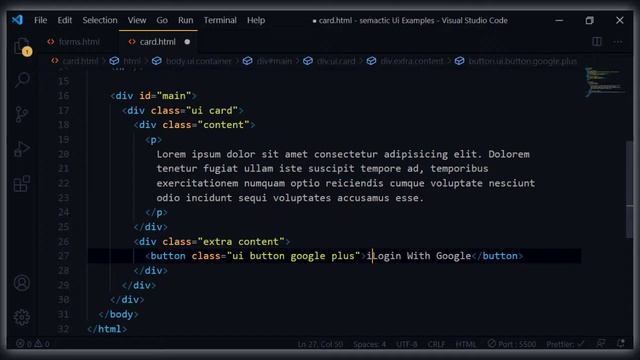Click HTML language mode selector

466,344
